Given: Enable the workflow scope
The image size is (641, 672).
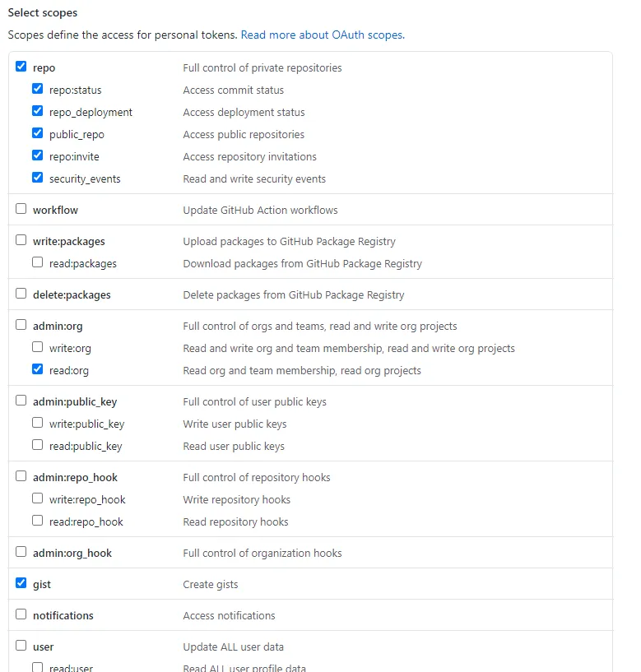Looking at the screenshot, I should (x=21, y=210).
